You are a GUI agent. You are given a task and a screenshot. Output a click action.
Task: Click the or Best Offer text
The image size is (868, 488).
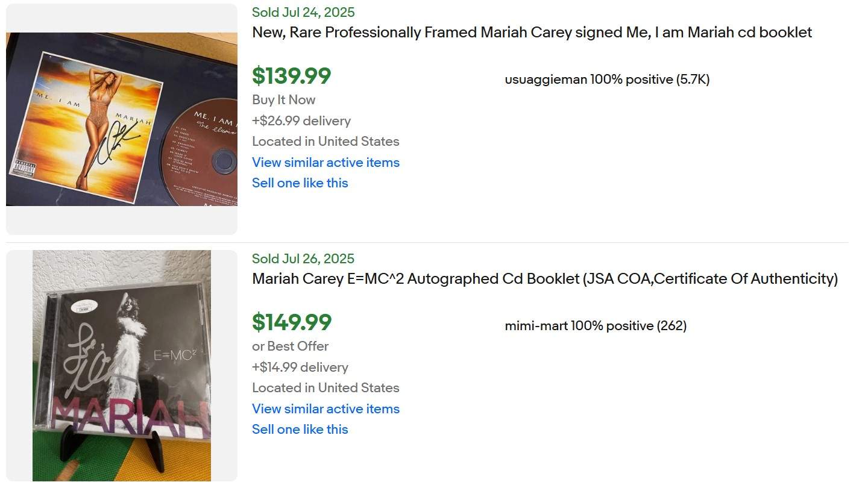coord(290,346)
